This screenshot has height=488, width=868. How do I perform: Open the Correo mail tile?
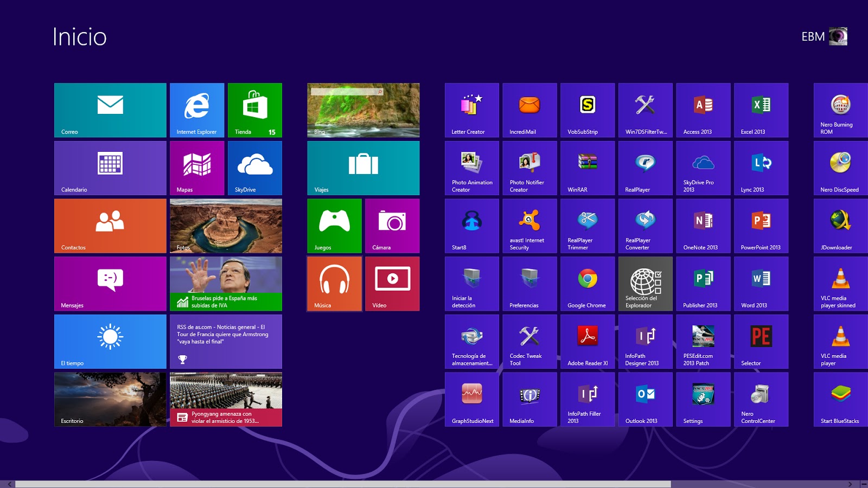click(x=110, y=110)
